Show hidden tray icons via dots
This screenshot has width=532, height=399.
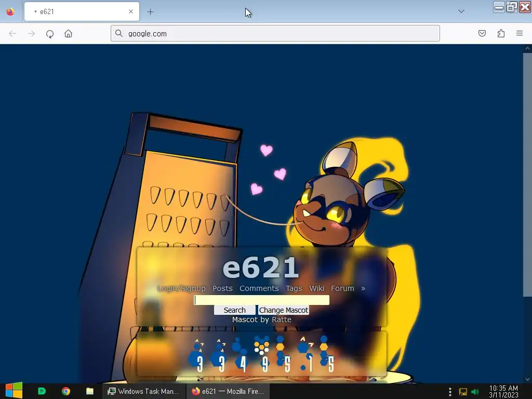pyautogui.click(x=450, y=392)
